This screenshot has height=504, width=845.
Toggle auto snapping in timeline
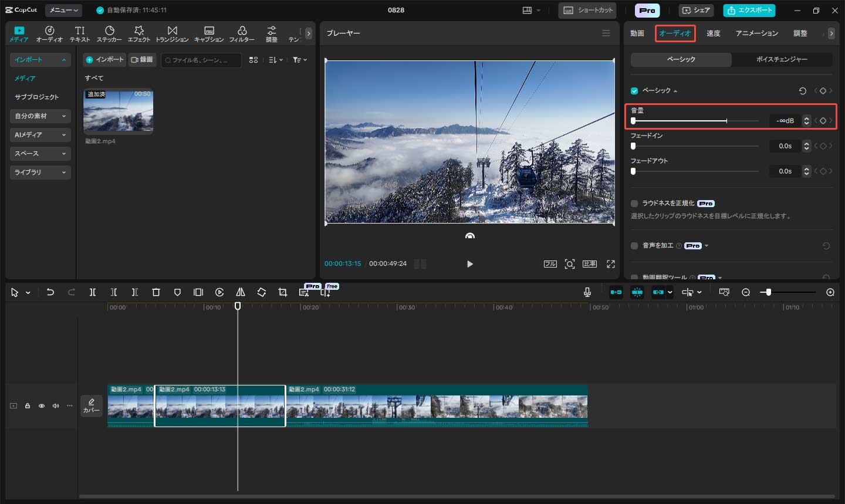(637, 292)
